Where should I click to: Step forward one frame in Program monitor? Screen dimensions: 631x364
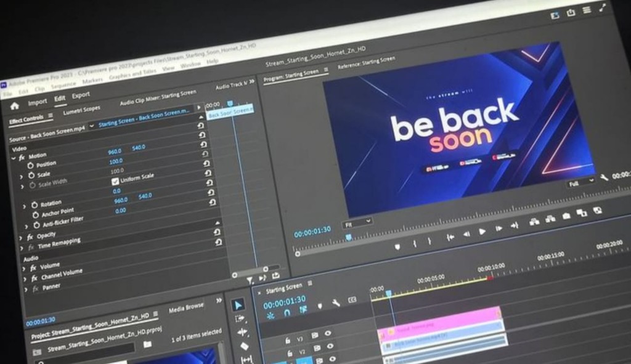coord(499,228)
